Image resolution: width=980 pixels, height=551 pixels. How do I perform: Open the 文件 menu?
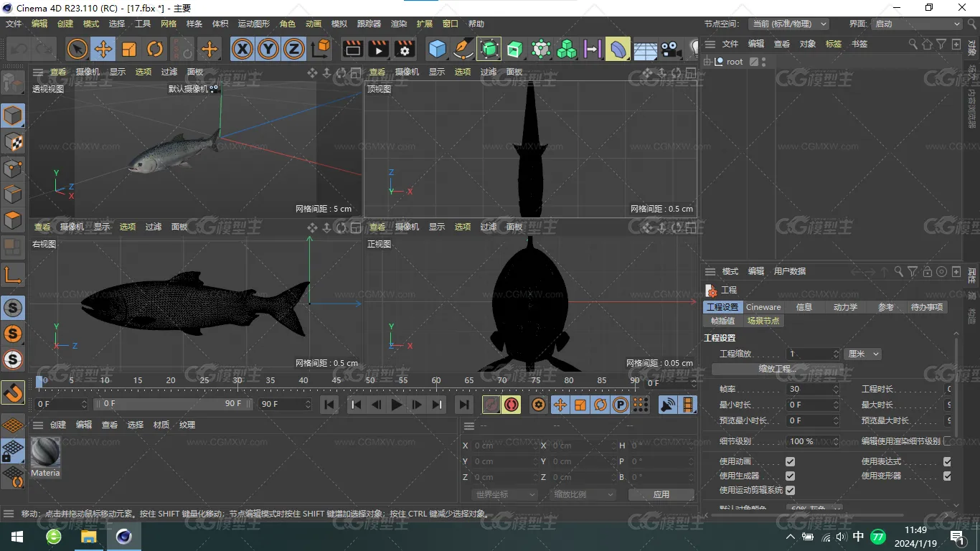point(14,24)
